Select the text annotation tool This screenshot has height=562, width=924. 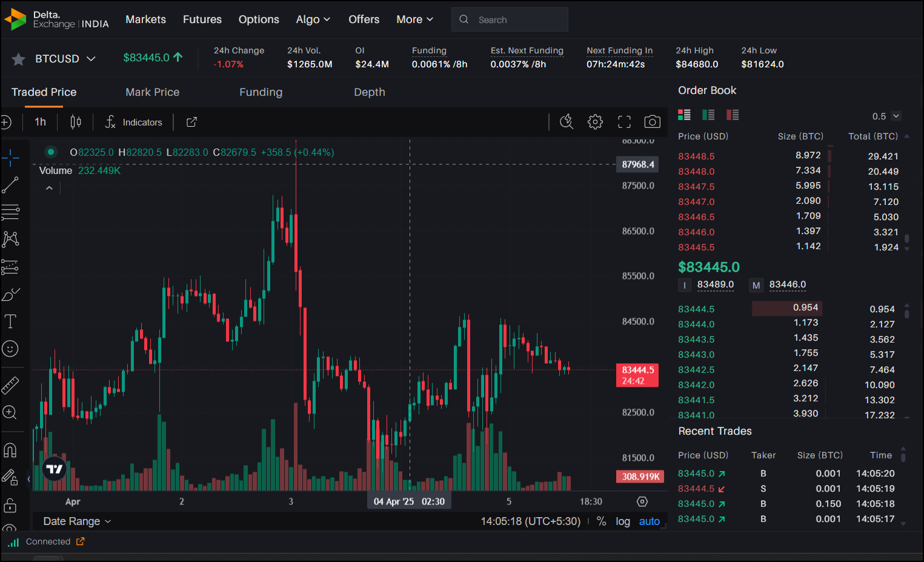coord(10,321)
